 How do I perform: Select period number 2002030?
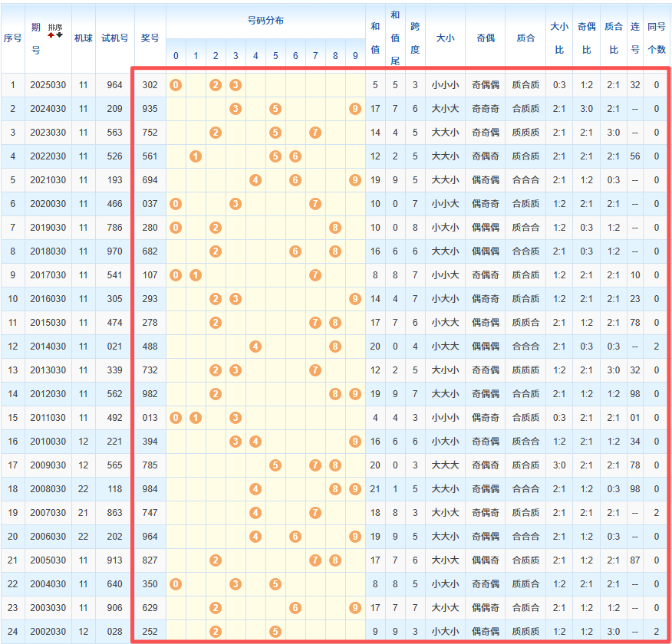[x=48, y=632]
